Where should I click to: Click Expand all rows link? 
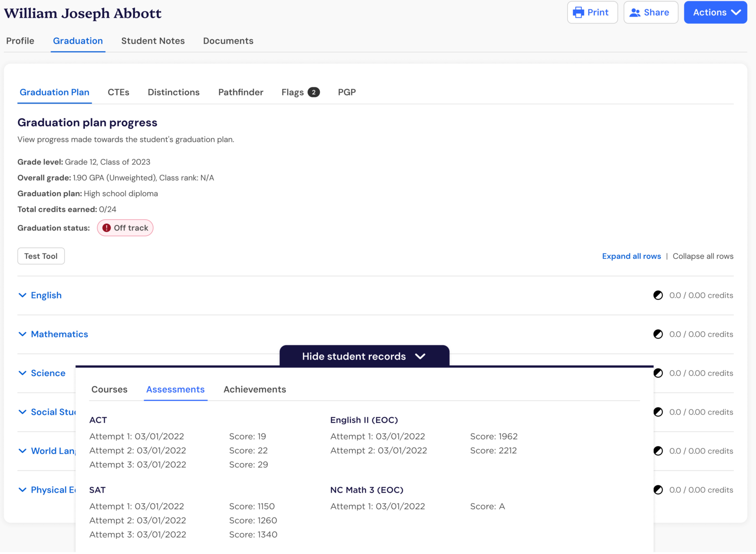click(631, 256)
